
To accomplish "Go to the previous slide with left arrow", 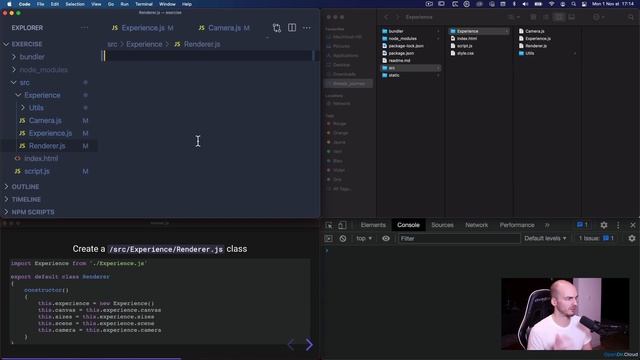I will click(291, 344).
